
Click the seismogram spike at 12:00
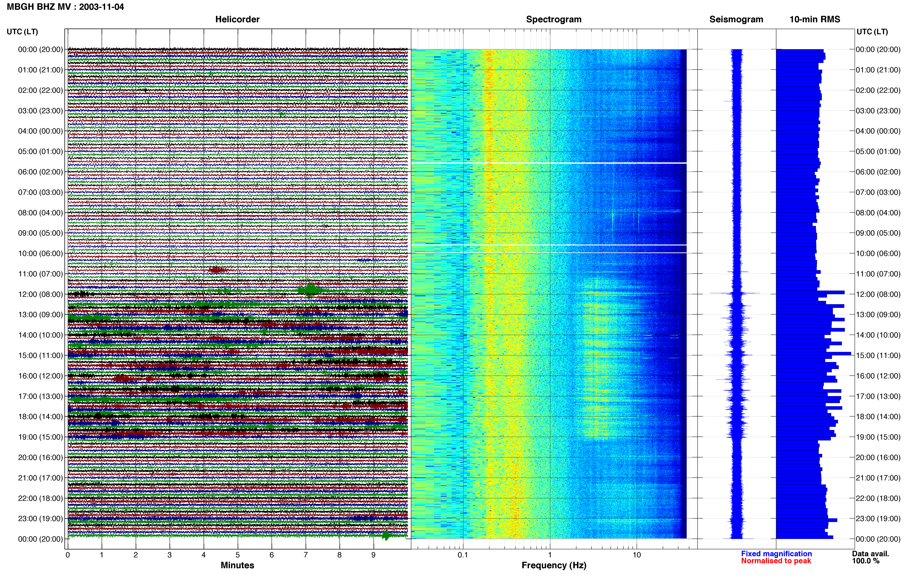pos(735,293)
